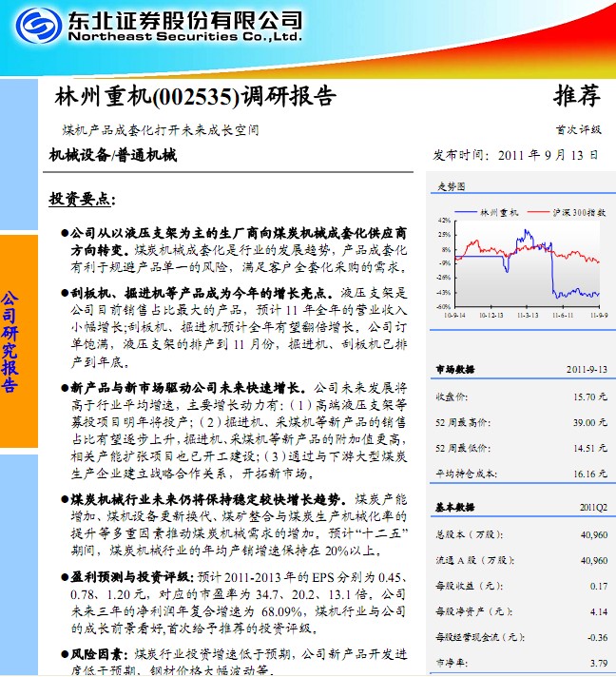Click the 推荐 rating label
The width and height of the screenshot is (616, 677).
577,95
